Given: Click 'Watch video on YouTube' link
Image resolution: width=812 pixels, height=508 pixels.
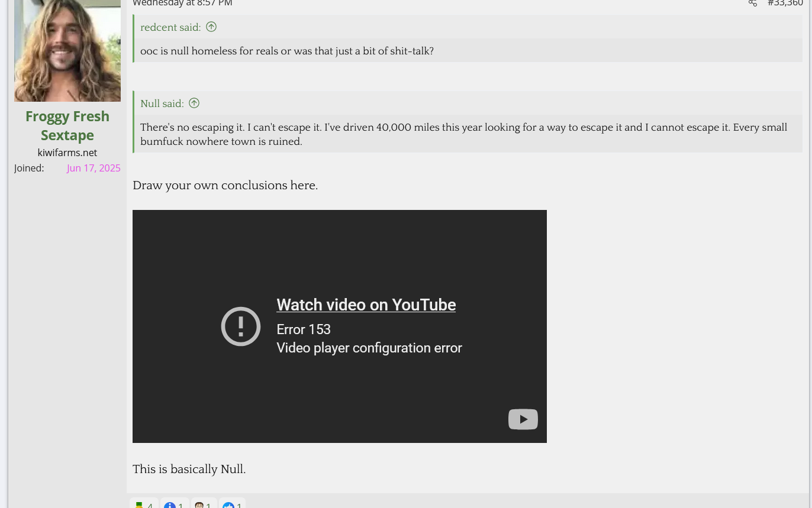Looking at the screenshot, I should [366, 305].
